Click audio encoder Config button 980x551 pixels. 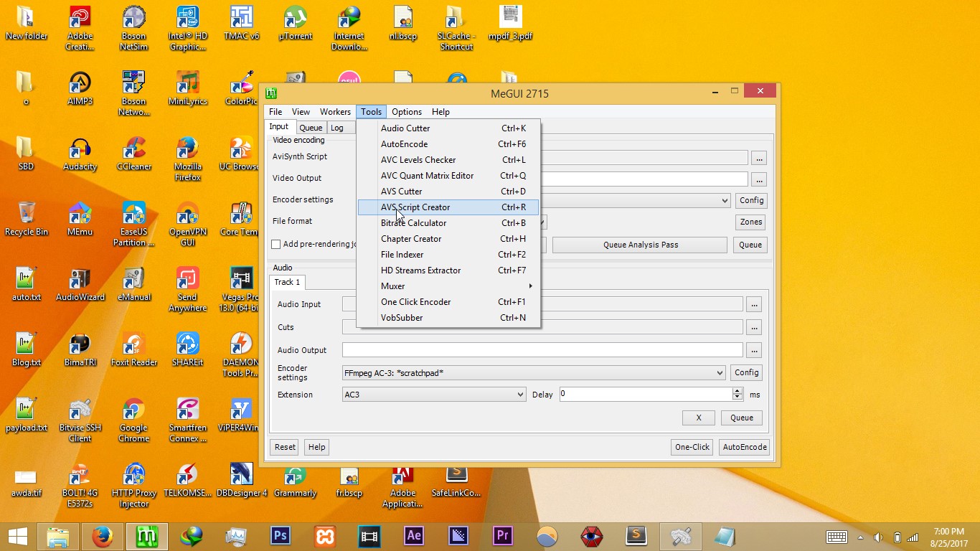tap(746, 372)
